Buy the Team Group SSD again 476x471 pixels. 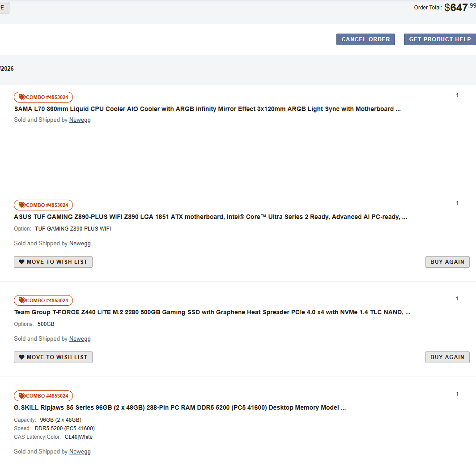pyautogui.click(x=447, y=357)
